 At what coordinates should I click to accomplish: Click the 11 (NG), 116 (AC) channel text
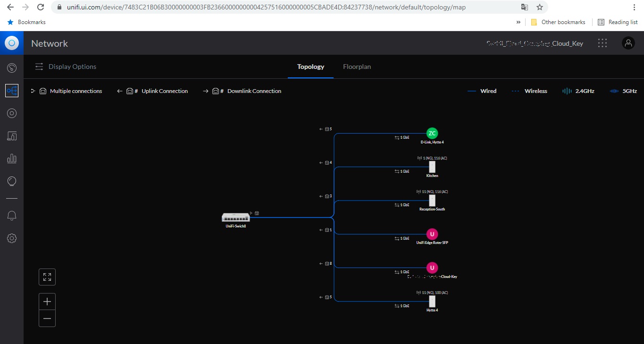point(432,192)
